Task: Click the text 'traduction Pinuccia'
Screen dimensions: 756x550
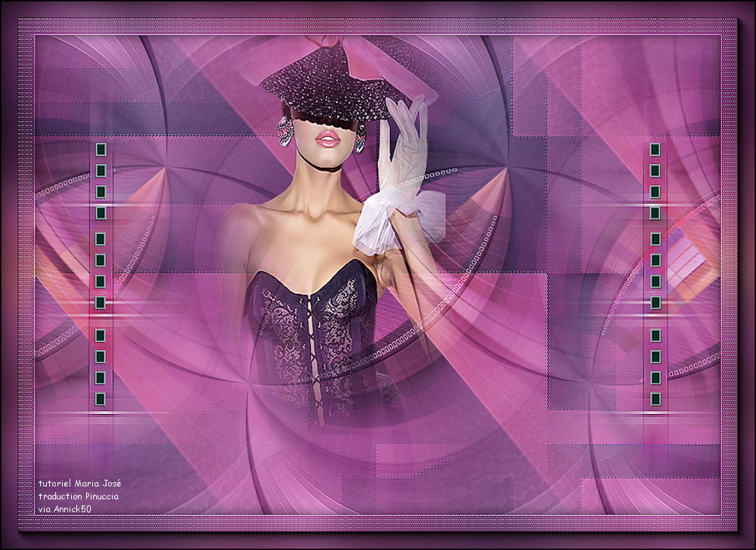Action: [x=79, y=496]
